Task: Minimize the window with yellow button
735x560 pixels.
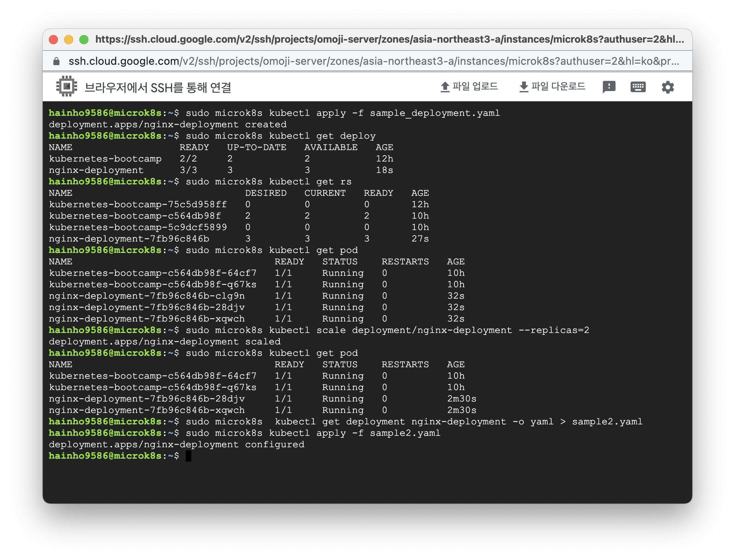Action: click(69, 40)
